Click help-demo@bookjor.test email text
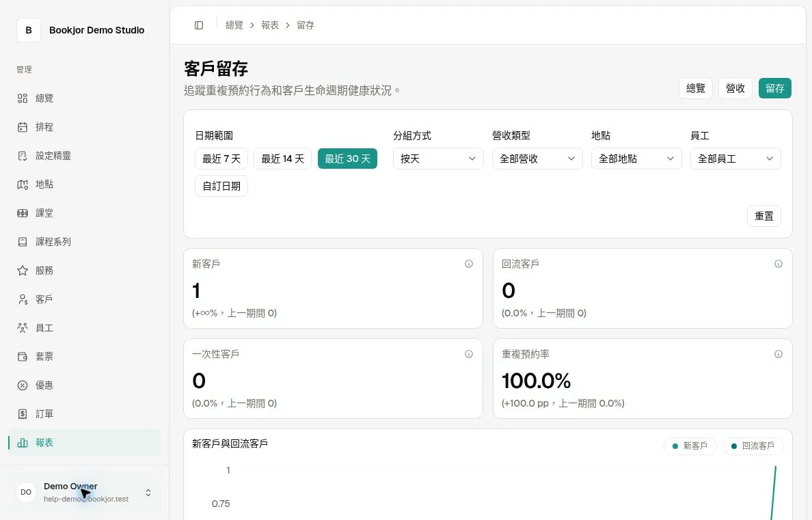Viewport: 812px width, 520px height. (86, 500)
